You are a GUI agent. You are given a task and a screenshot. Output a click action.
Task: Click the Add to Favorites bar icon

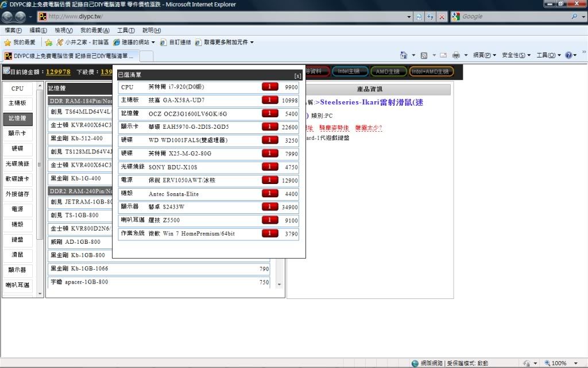[48, 43]
